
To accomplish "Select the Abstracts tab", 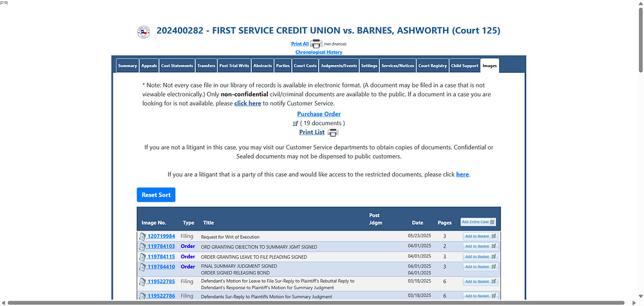I will (x=263, y=66).
